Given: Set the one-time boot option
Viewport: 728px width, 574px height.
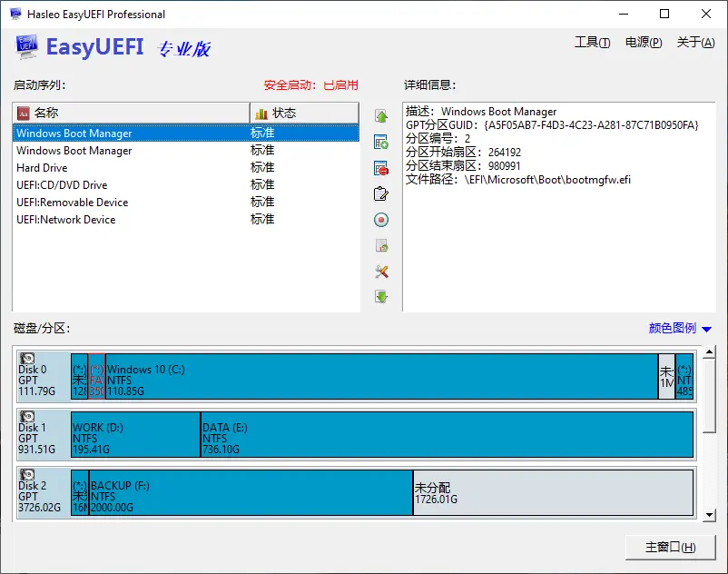Looking at the screenshot, I should (x=381, y=219).
